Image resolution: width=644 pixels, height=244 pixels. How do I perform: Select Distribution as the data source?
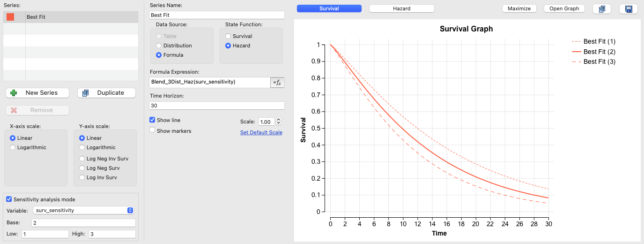pos(159,46)
